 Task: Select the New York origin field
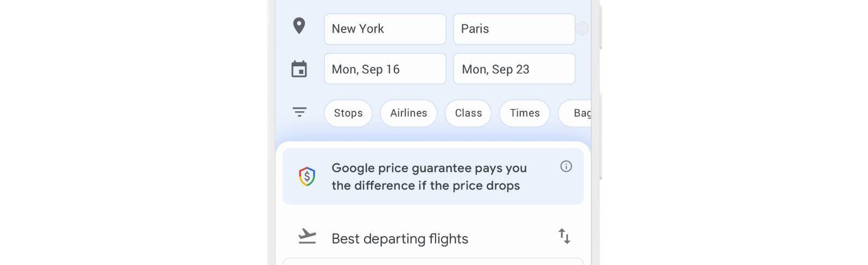point(385,29)
